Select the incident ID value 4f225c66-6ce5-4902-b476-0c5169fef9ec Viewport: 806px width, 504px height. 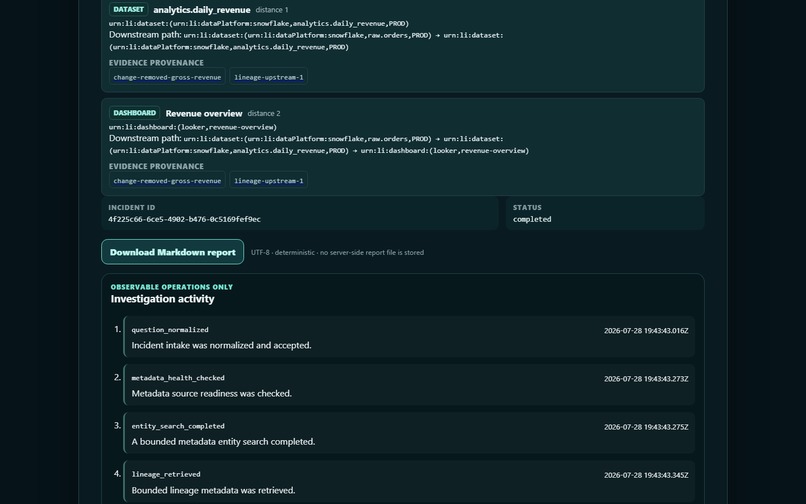tap(184, 219)
